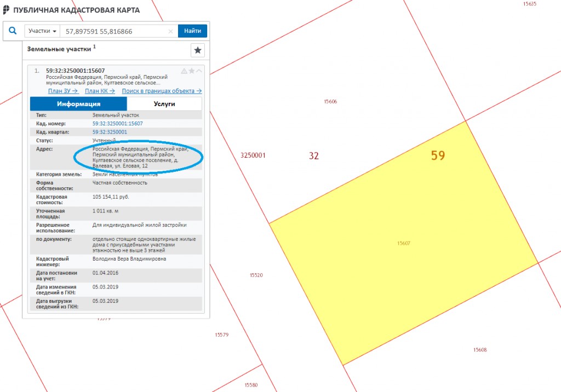Click region label 59 on map

438,155
